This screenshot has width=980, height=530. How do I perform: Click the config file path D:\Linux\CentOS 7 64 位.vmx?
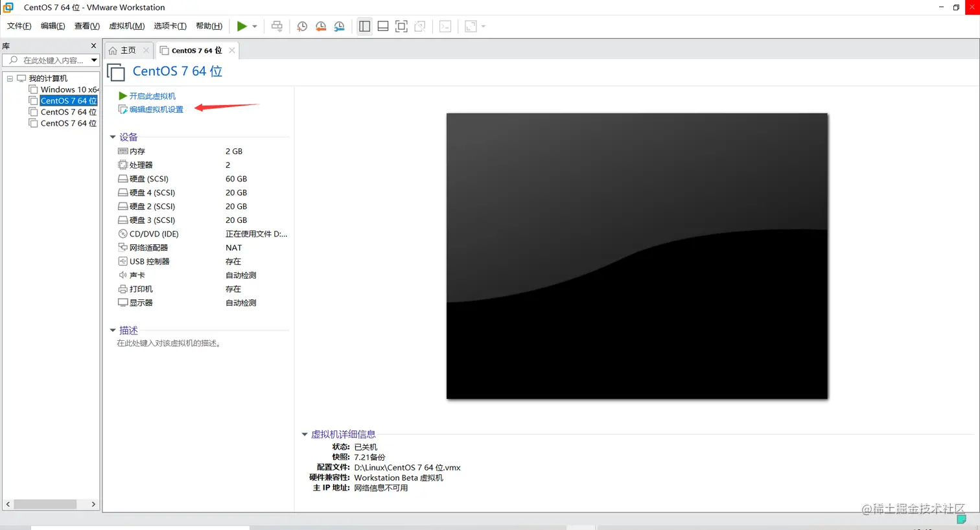pos(407,468)
